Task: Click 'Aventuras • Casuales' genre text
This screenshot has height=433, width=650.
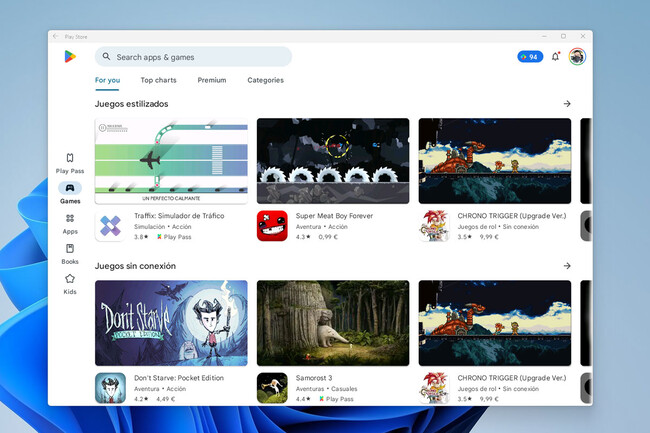Action: coord(326,389)
